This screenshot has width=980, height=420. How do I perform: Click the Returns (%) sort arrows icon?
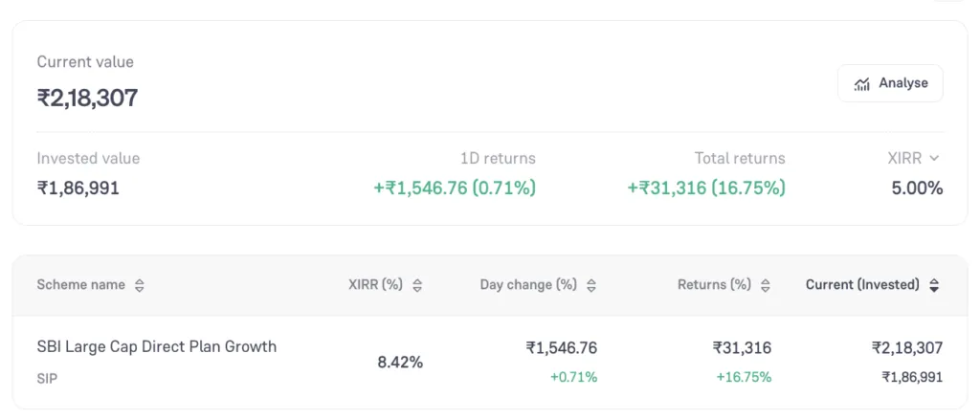766,285
